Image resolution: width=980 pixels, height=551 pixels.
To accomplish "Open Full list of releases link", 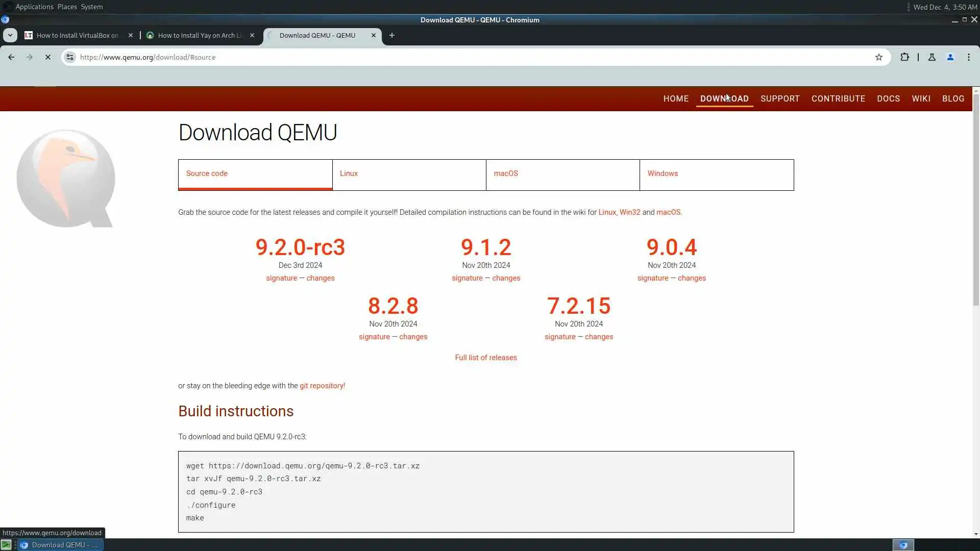I will coord(485,358).
